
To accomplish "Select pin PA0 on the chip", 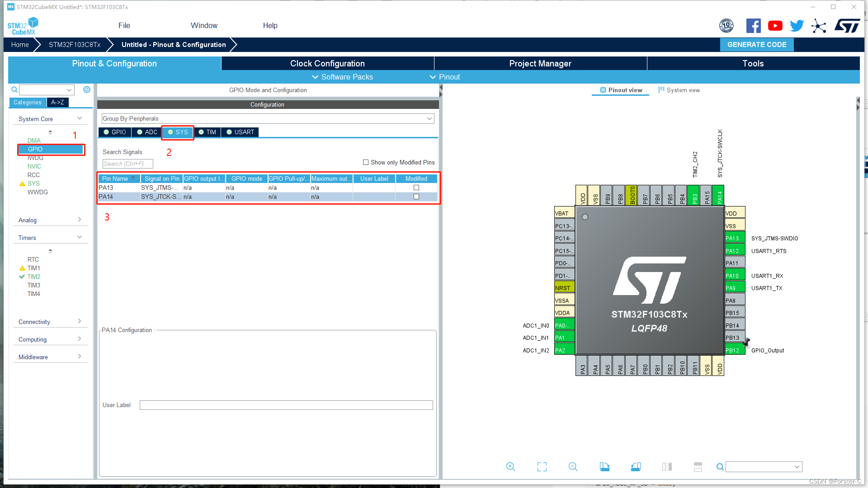I will (x=564, y=325).
